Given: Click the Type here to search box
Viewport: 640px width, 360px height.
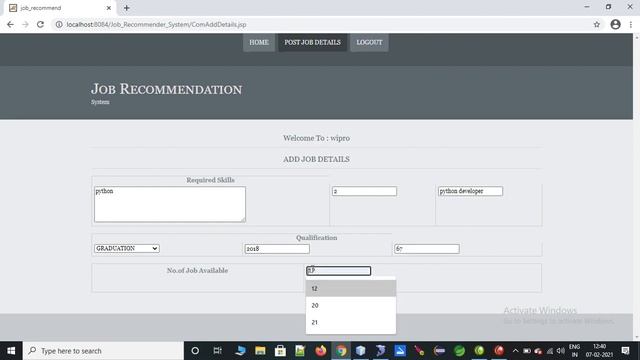Looking at the screenshot, I should [x=103, y=351].
